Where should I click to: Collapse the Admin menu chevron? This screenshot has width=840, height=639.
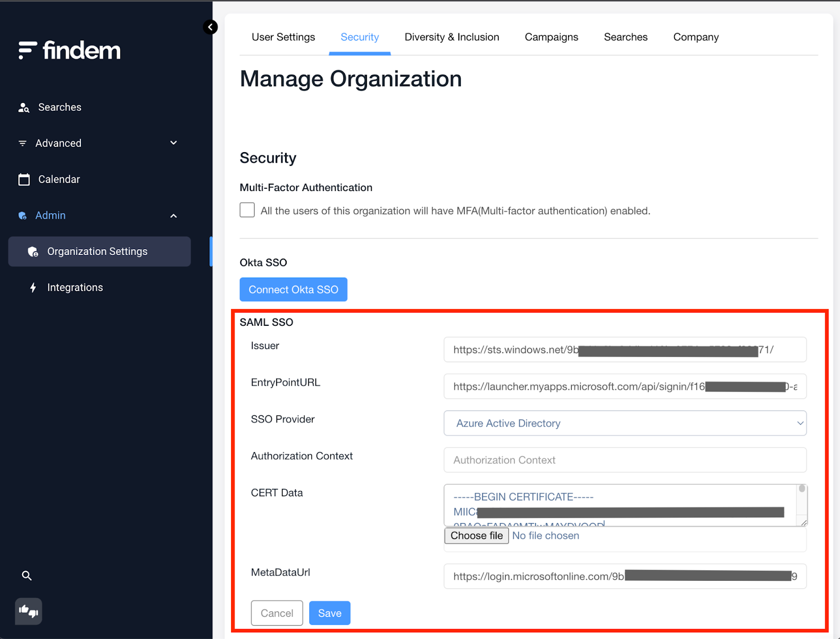pos(174,216)
